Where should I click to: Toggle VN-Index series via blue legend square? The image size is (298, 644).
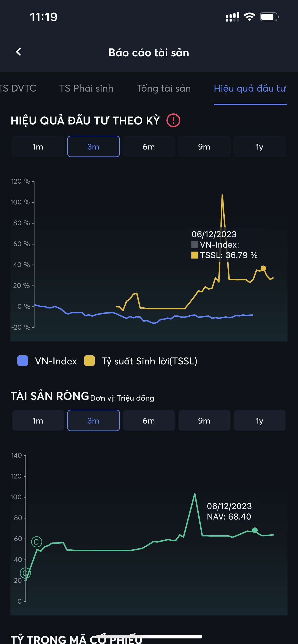coord(23,361)
